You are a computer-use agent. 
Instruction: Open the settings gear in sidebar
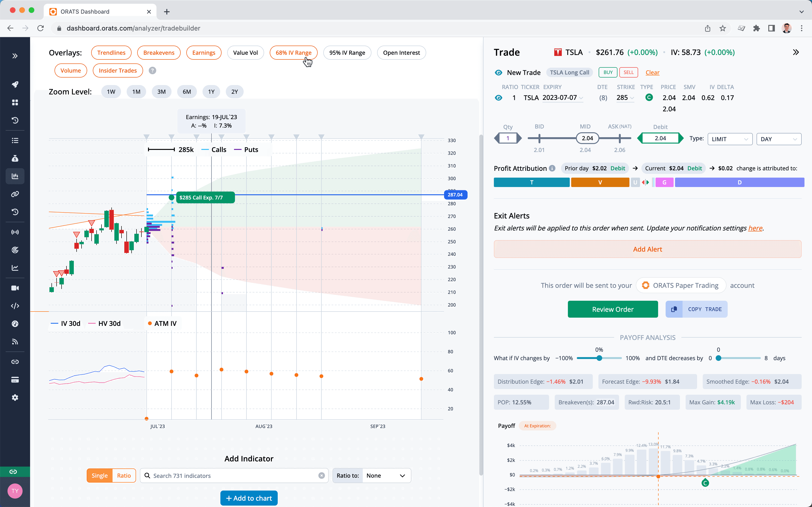pos(15,397)
